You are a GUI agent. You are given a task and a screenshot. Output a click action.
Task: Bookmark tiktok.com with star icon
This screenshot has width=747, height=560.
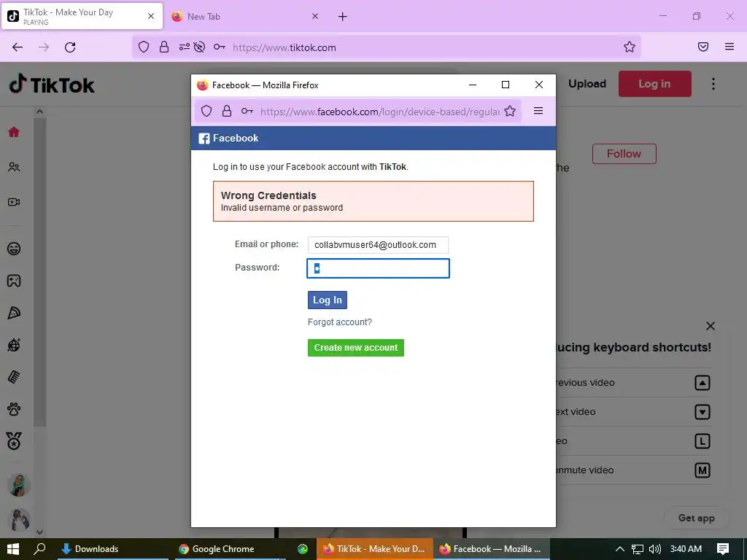pos(630,47)
